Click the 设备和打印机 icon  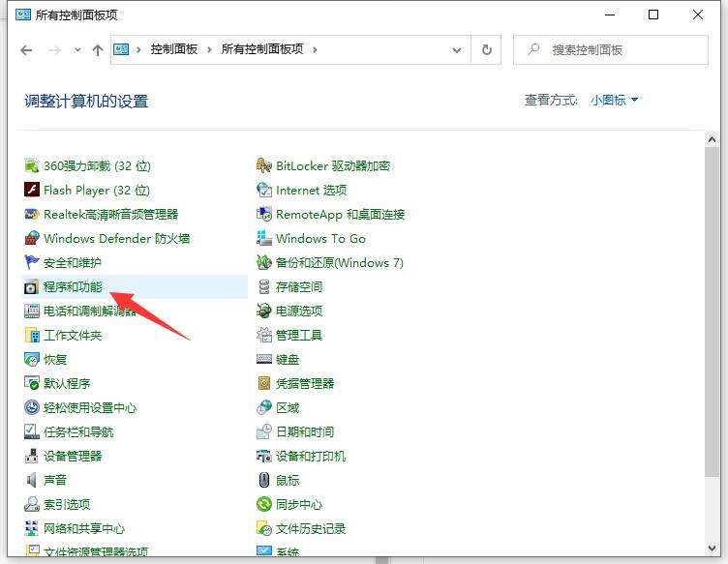pos(263,456)
